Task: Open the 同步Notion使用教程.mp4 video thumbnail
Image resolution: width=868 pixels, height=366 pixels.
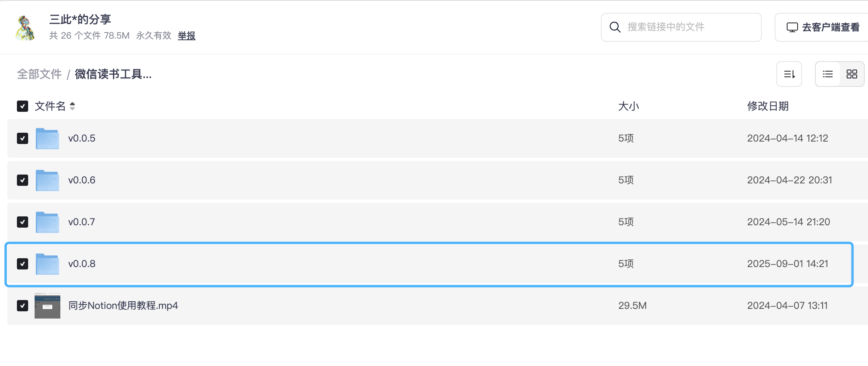Action: click(47, 306)
